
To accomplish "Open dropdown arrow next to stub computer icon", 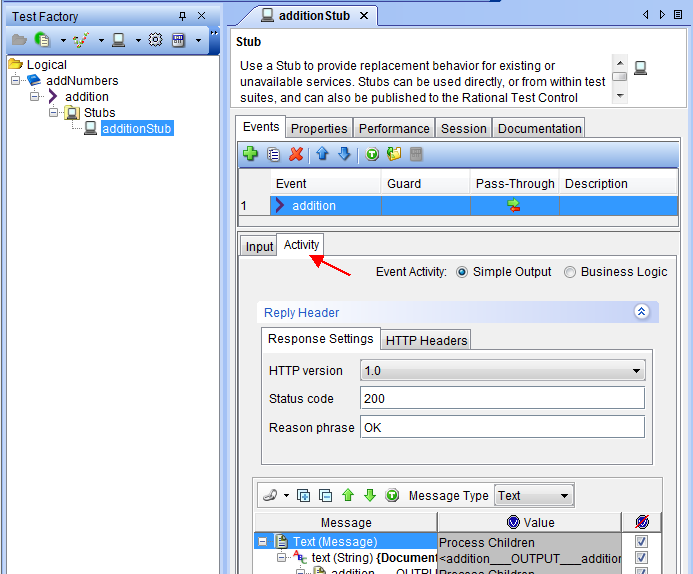I will pos(138,41).
